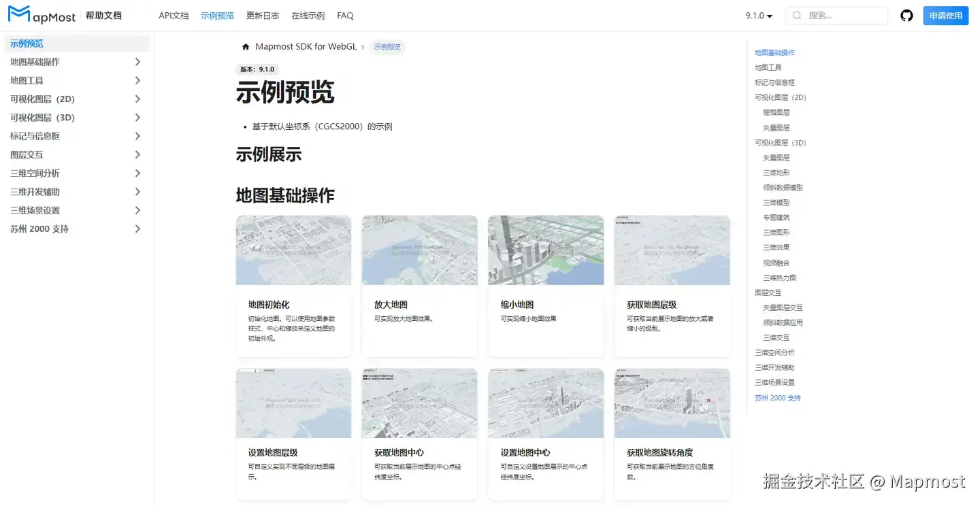
Task: Open 地图初始化 example thumbnail
Action: coord(293,250)
